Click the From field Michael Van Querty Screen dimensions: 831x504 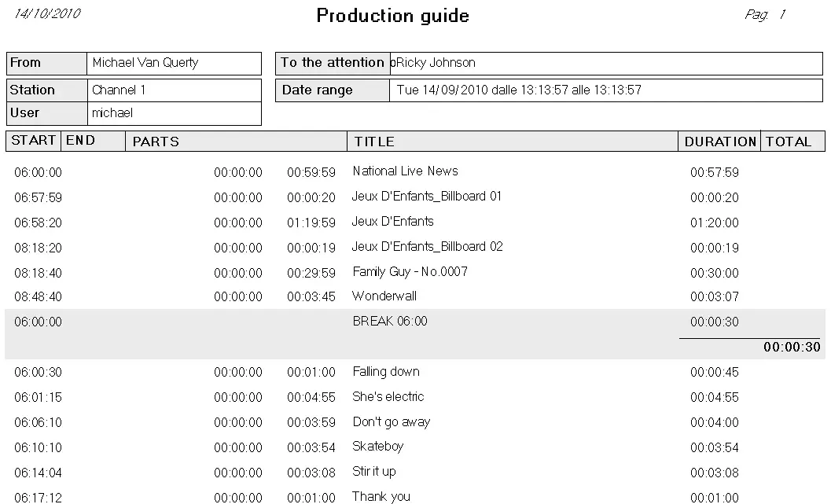coord(145,63)
